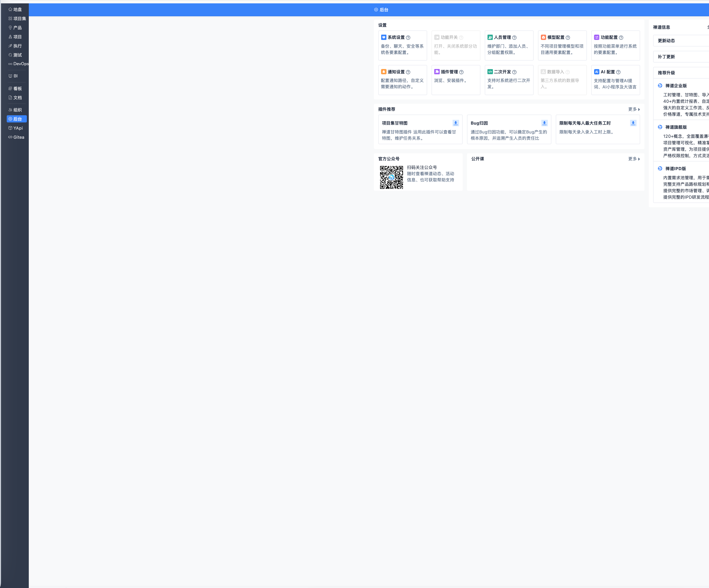Click the official account QR code image
The height and width of the screenshot is (588, 709).
click(x=391, y=177)
